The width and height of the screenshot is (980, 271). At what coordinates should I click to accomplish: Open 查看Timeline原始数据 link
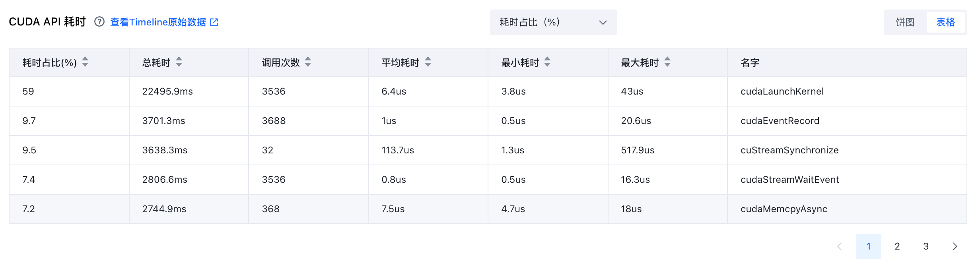(158, 22)
